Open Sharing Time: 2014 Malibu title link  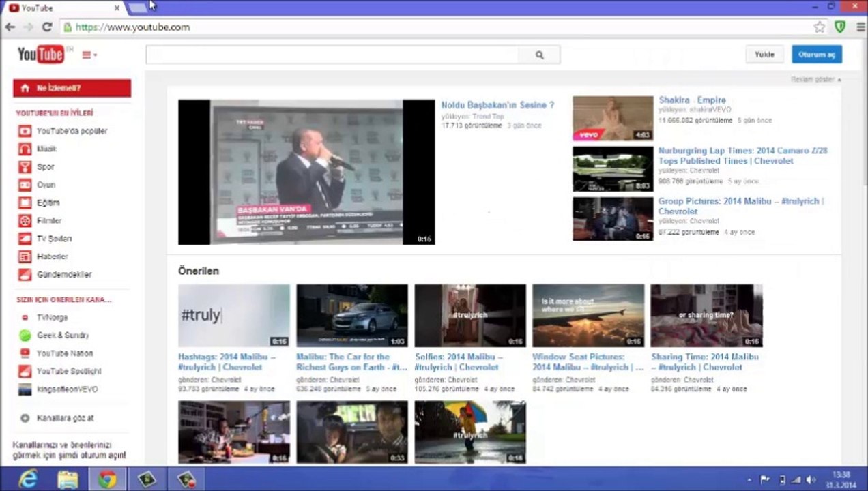pos(705,361)
